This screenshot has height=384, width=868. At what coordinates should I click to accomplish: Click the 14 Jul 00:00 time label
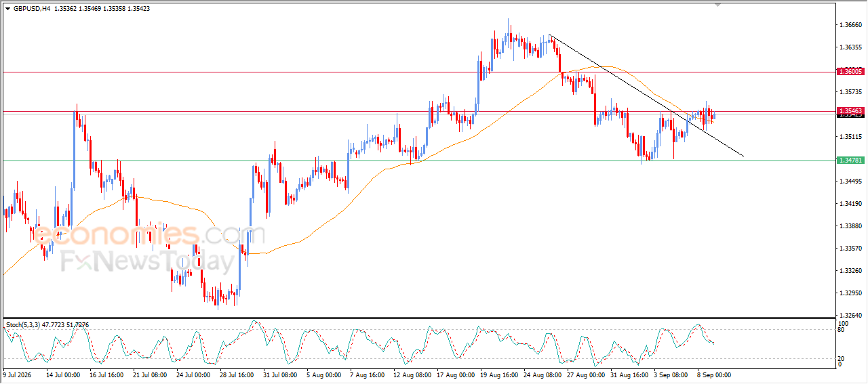[62, 374]
